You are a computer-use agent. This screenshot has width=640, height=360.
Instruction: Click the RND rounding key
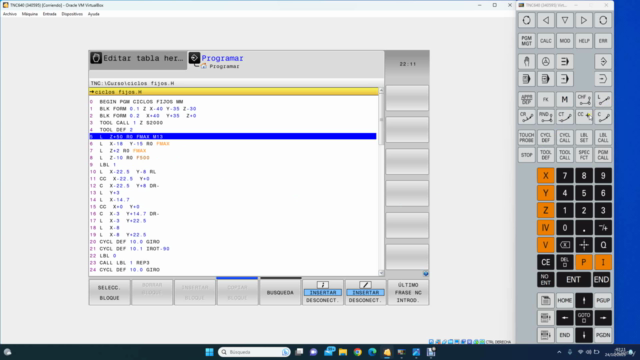(x=546, y=117)
